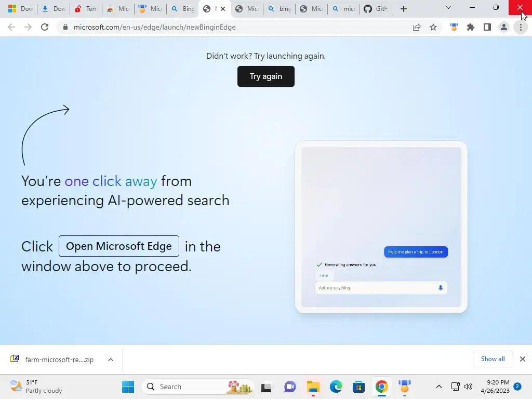Click the Try again button
The image size is (532, 399).
(x=266, y=76)
